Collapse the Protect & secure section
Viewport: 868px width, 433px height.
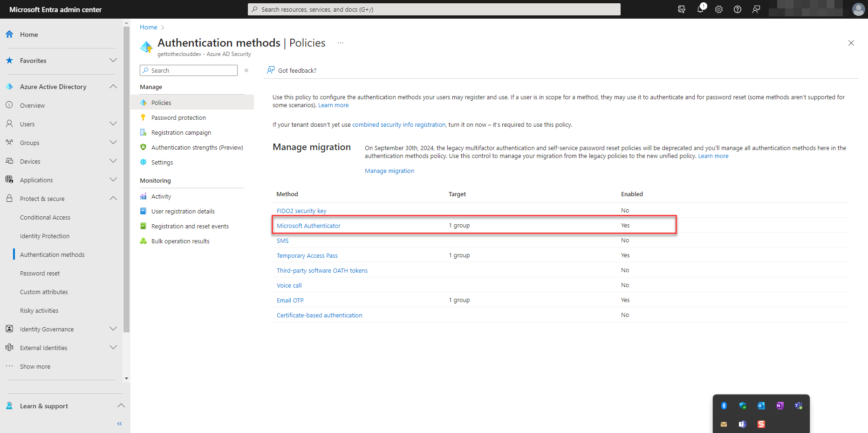[x=113, y=198]
